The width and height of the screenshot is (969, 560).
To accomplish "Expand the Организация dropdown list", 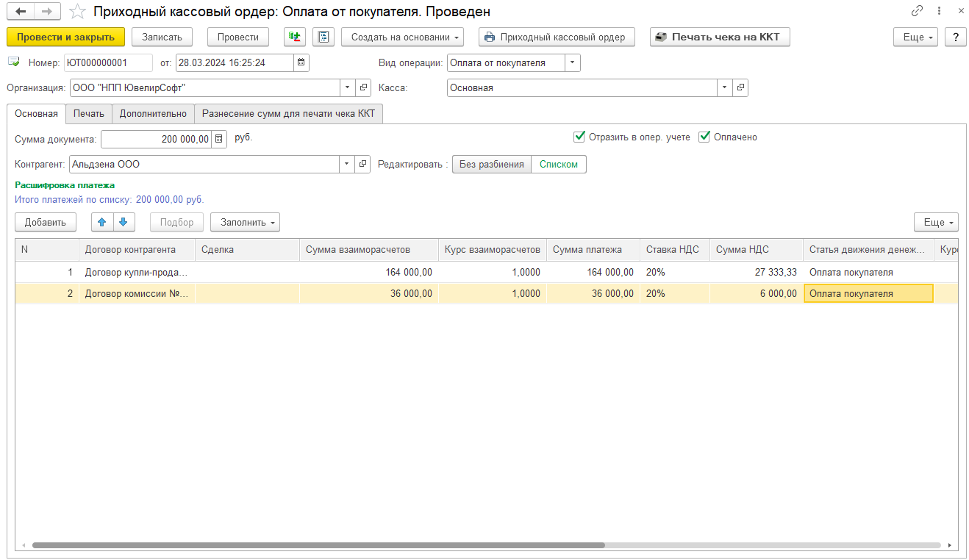I will [x=348, y=87].
